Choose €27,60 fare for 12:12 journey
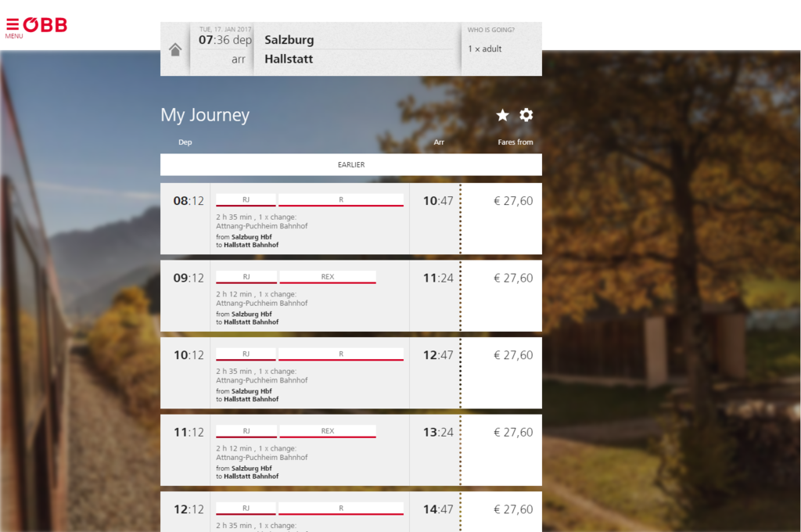801x532 pixels. (x=513, y=509)
